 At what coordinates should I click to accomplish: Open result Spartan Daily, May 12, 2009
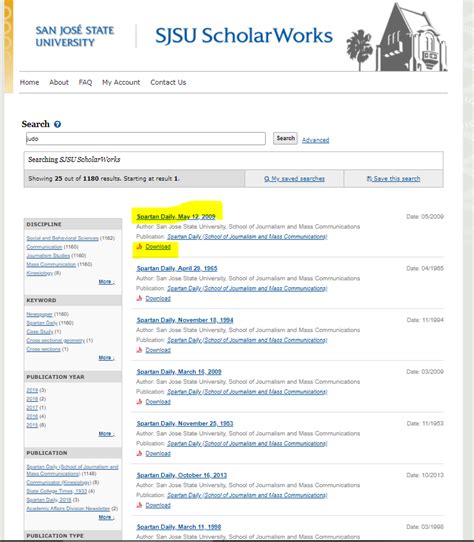176,216
